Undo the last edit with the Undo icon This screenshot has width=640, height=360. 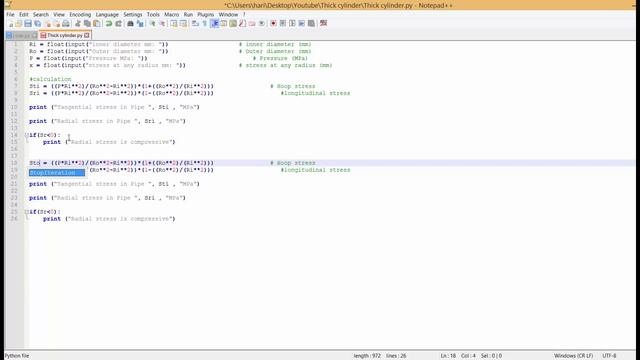[x=109, y=24]
